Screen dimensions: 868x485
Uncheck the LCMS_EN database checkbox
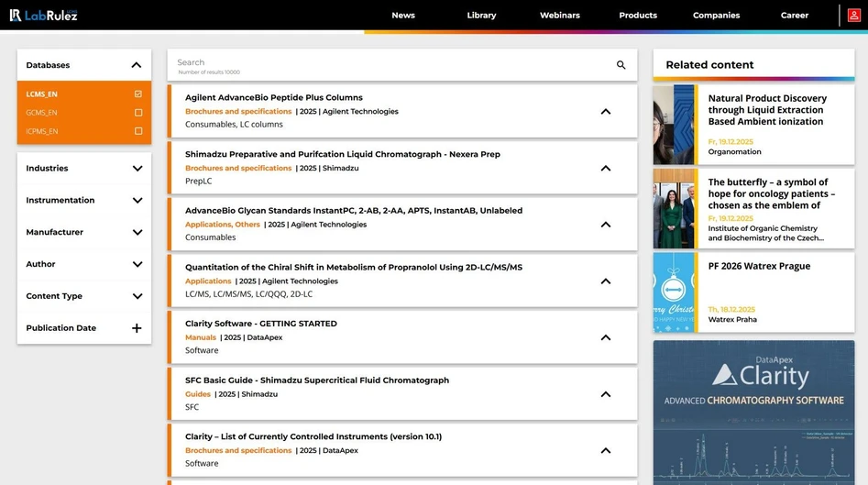(x=138, y=94)
